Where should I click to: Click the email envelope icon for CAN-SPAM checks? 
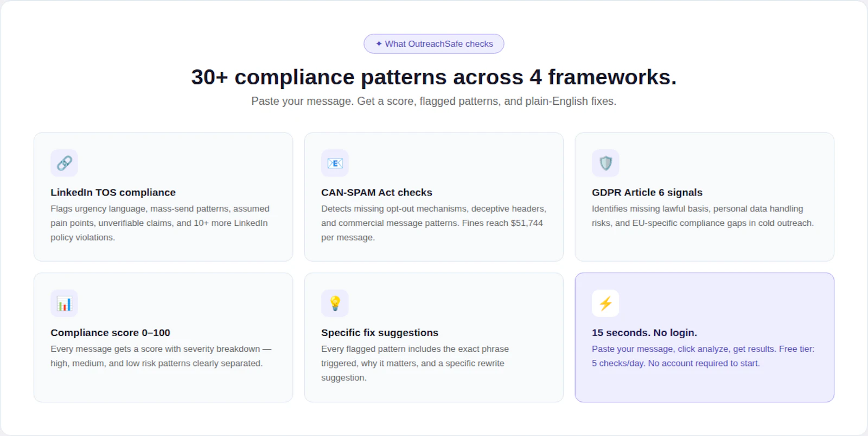(x=335, y=163)
